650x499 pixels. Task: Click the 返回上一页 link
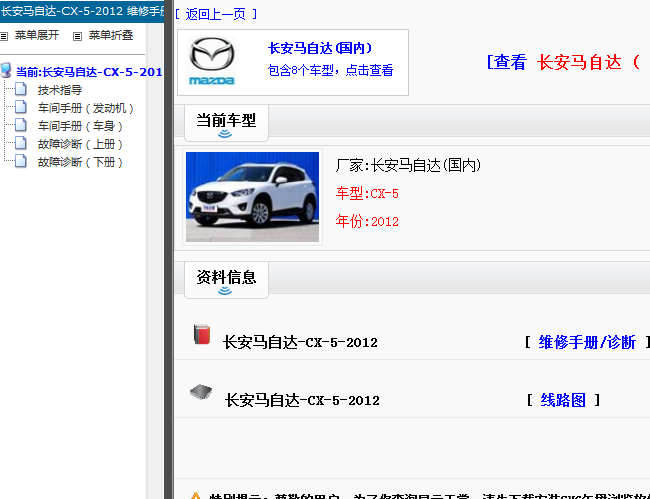click(x=216, y=14)
